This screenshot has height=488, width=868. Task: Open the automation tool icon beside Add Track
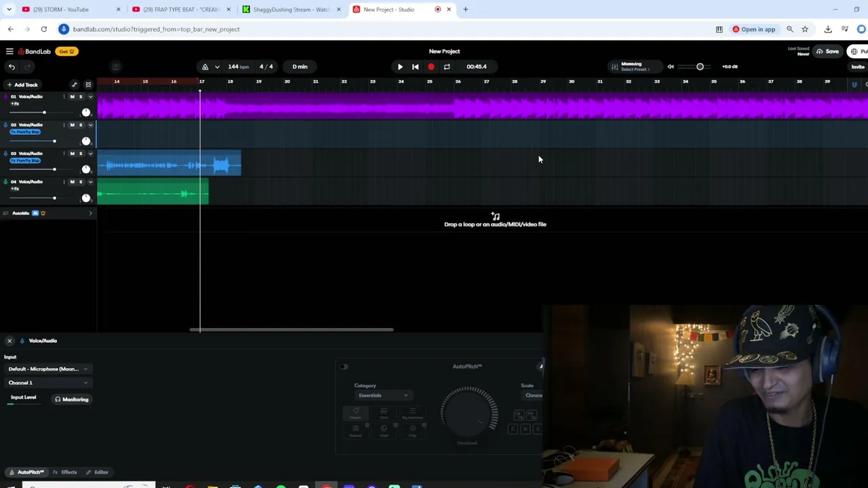tap(75, 85)
